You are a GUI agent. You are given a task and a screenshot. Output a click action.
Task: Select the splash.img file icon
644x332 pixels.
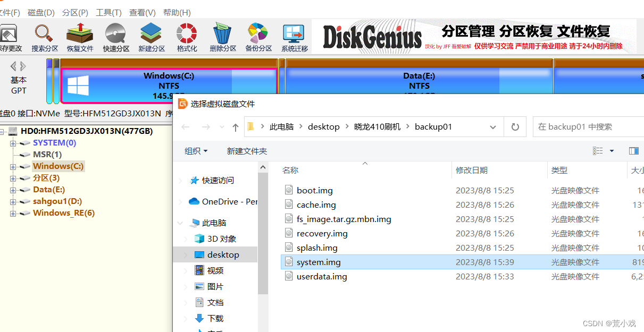tap(289, 248)
